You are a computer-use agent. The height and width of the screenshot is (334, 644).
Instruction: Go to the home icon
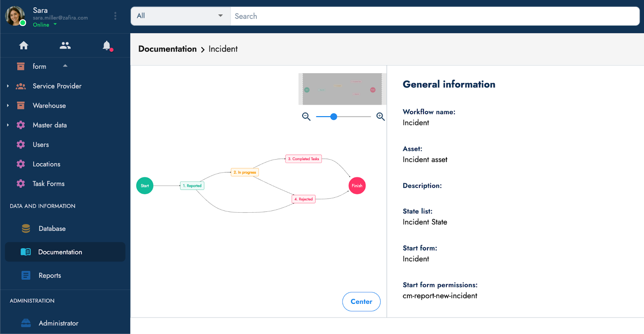click(24, 45)
